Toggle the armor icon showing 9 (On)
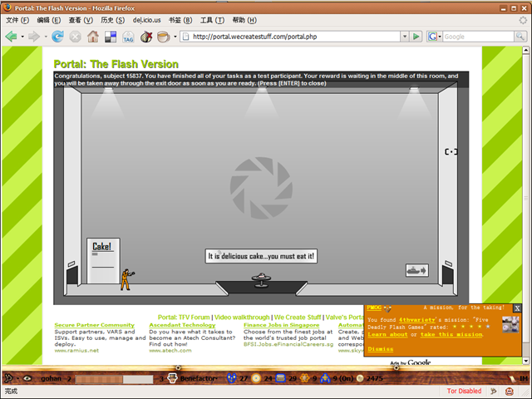532x399 pixels. (x=325, y=378)
